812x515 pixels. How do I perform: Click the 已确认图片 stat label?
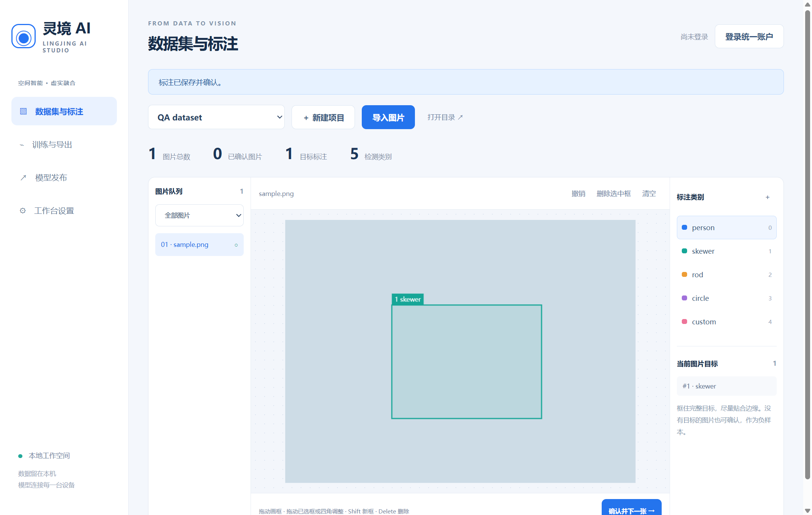click(245, 156)
